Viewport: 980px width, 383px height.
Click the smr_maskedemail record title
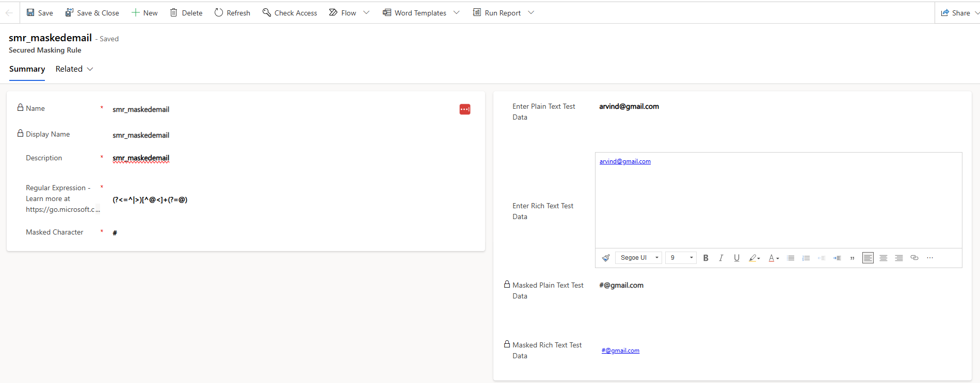(50, 38)
